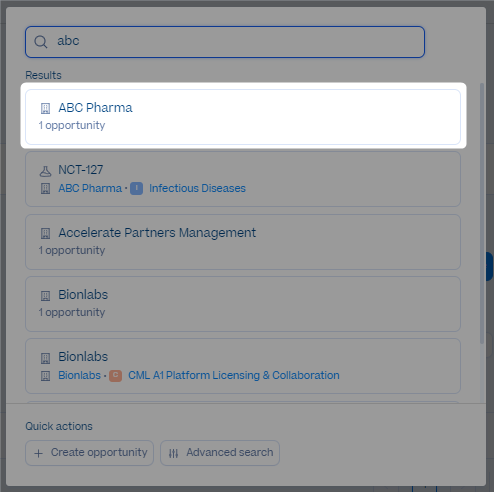Click the orange C badge before CML A1 Platform
The image size is (494, 492).
point(115,376)
